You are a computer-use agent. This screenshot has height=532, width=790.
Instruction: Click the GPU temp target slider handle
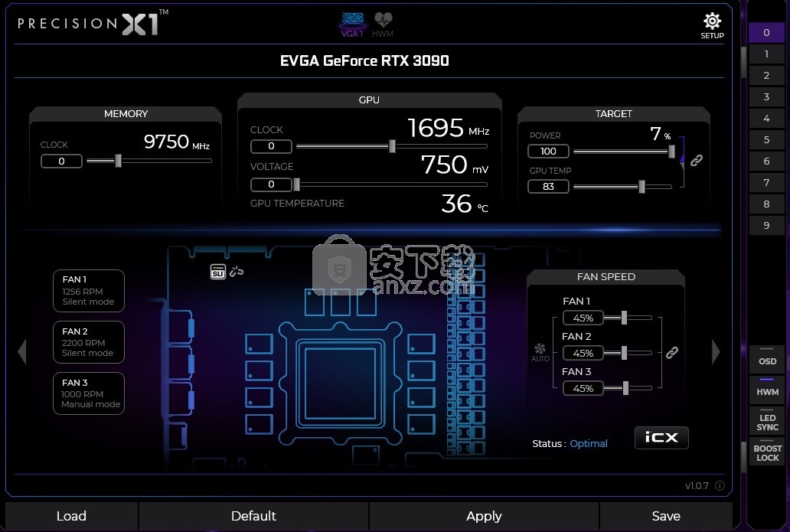[641, 187]
